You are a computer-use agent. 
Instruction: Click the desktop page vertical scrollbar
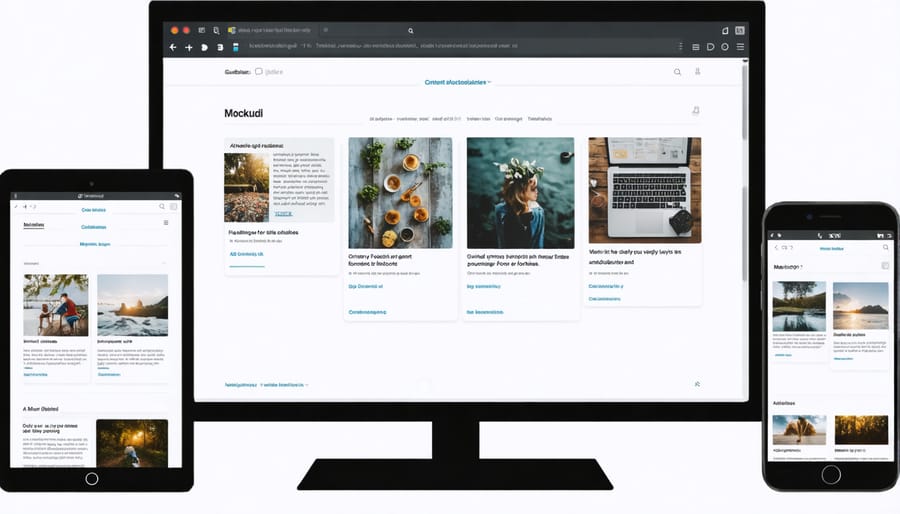pyautogui.click(x=744, y=229)
